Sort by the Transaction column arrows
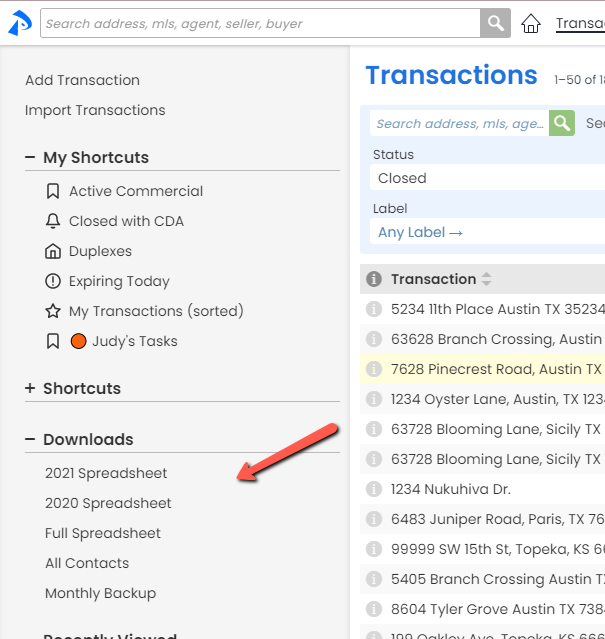 click(x=487, y=279)
